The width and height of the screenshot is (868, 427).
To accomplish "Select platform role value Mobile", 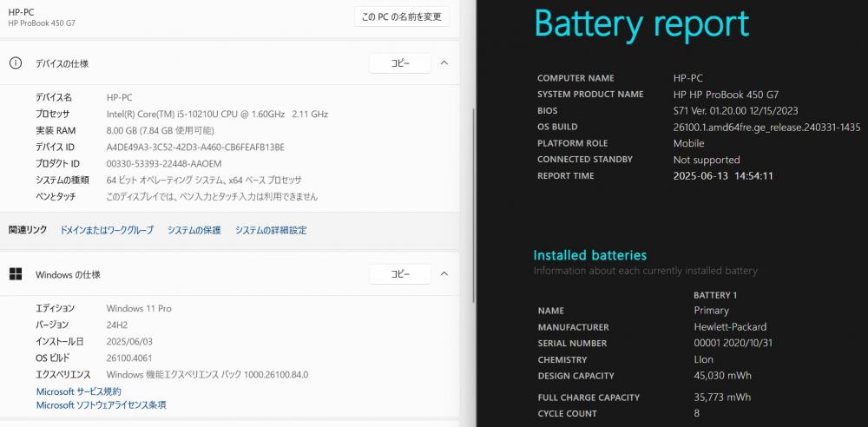I will click(688, 143).
